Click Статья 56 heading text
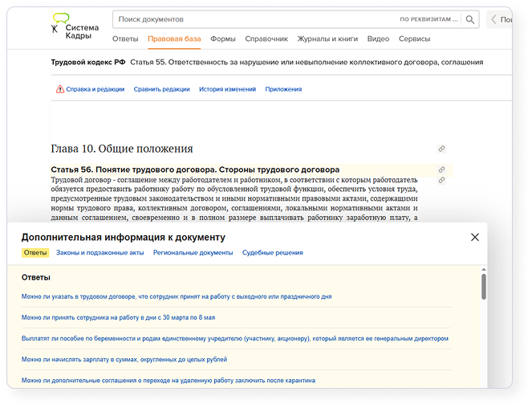This screenshot has width=532, height=408. click(x=195, y=169)
